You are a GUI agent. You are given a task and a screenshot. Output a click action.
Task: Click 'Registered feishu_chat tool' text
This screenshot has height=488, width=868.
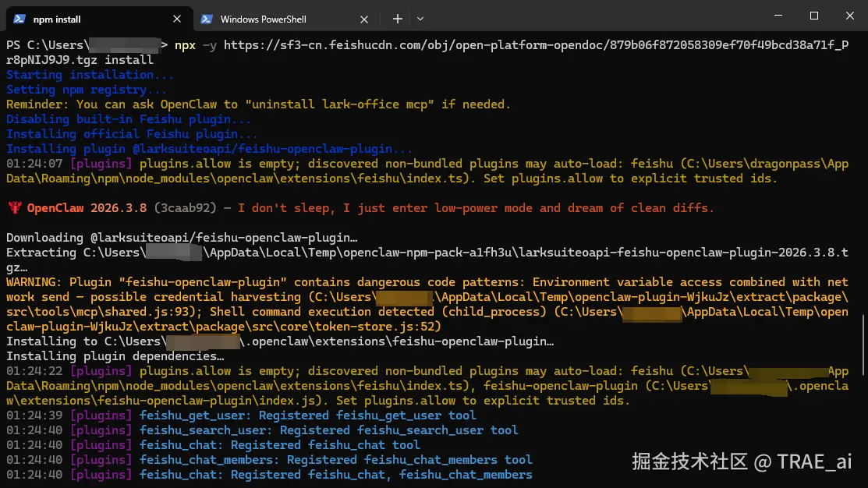click(x=325, y=445)
